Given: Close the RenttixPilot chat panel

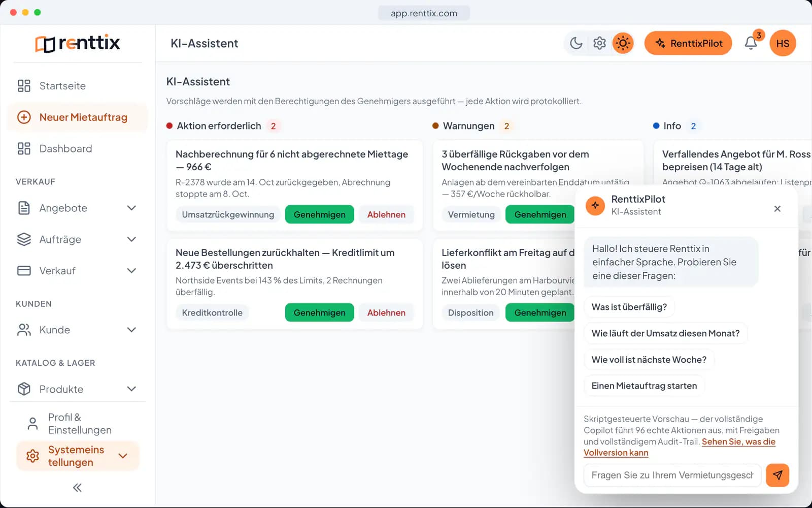Looking at the screenshot, I should pos(777,209).
